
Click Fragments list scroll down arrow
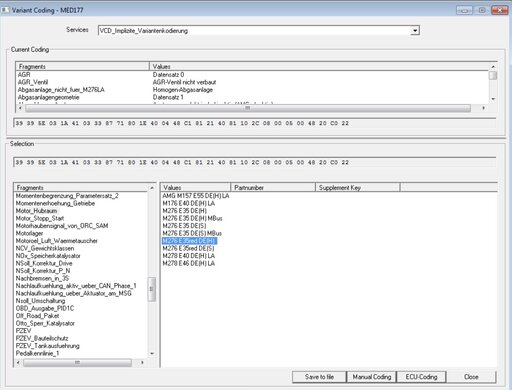(152, 354)
